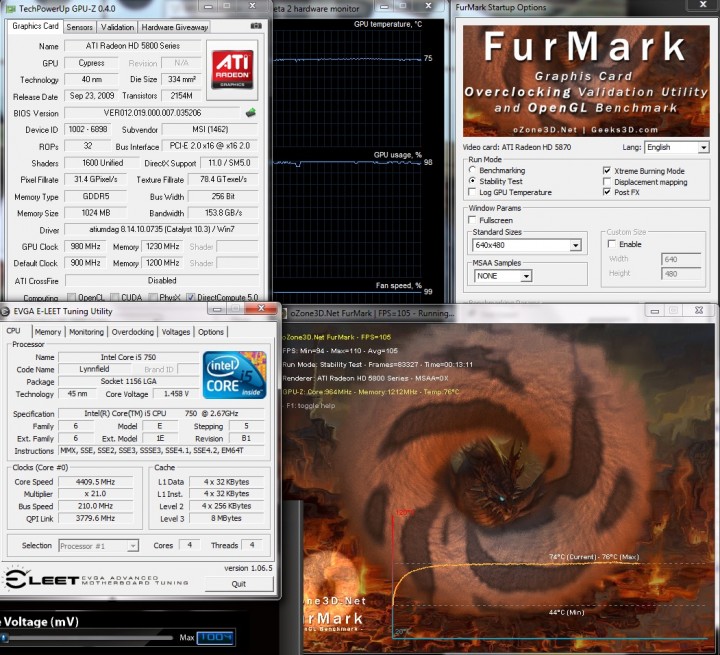Open the MSAA Samples NONE dropdown

click(503, 276)
